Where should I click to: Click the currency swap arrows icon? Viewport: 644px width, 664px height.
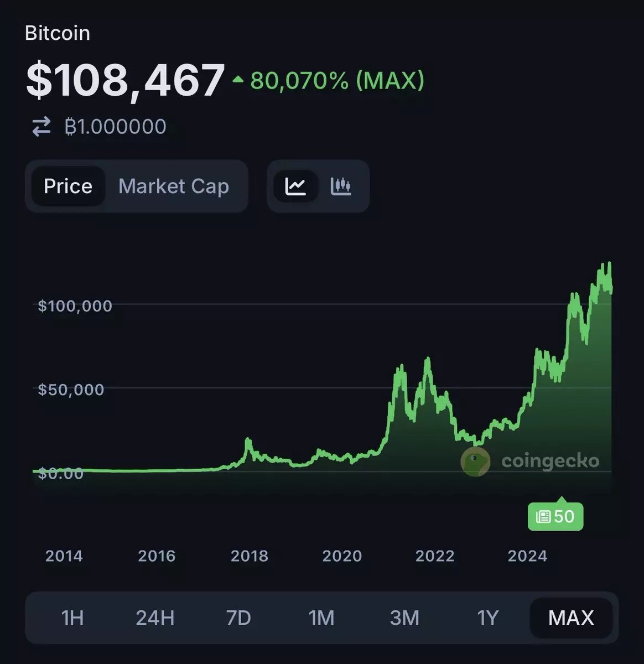[41, 127]
